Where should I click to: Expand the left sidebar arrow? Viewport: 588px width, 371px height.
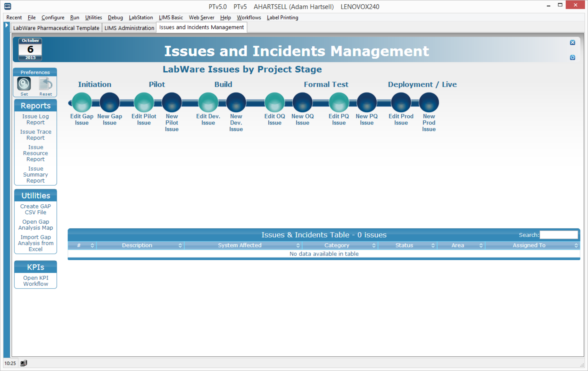coord(7,25)
